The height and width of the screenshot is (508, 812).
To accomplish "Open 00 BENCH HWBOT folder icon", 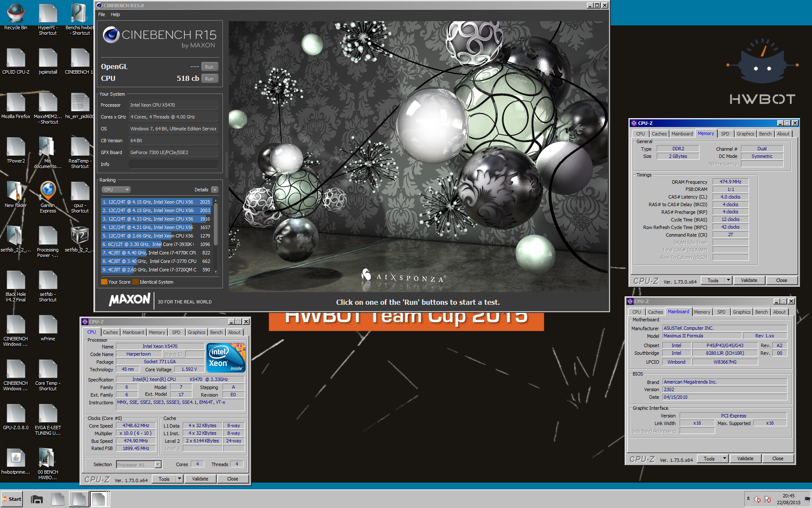I will click(x=48, y=464).
